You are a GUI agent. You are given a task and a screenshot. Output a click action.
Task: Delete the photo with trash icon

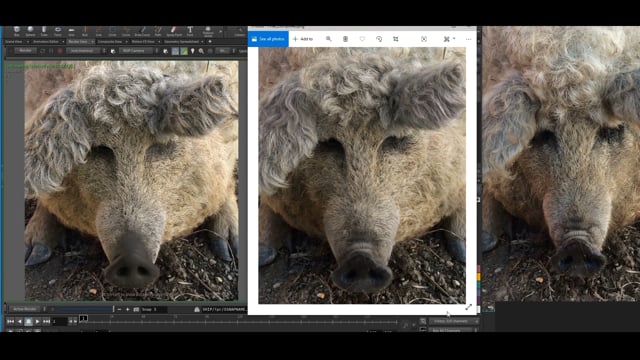345,39
